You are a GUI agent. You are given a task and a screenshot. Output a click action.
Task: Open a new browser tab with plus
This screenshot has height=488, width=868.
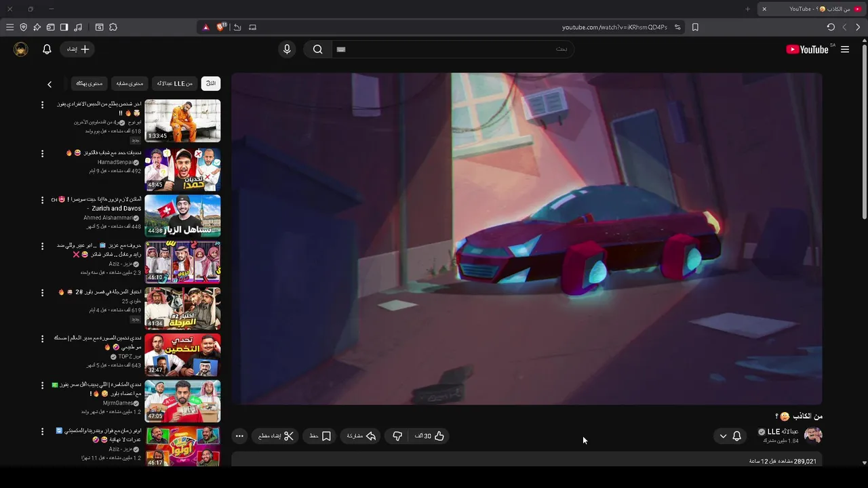[x=748, y=9]
